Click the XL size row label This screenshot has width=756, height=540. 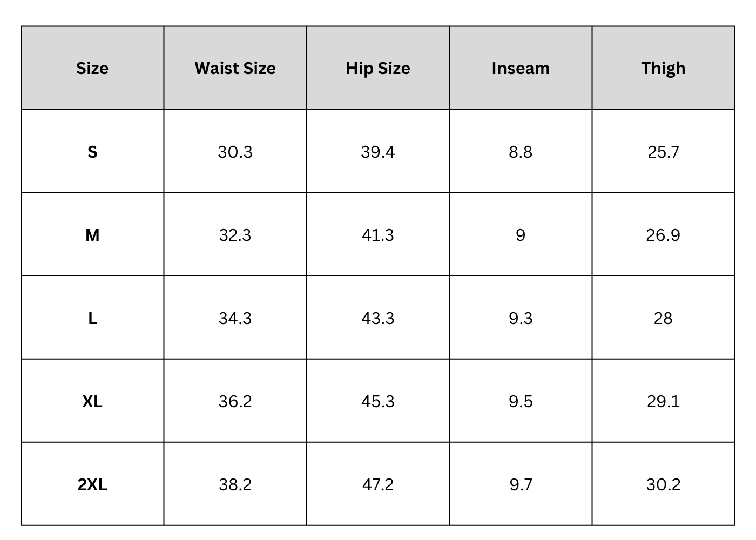92,401
